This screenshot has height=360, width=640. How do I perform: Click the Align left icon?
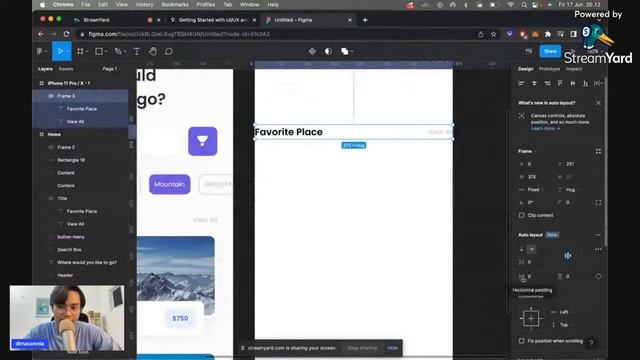tap(521, 83)
